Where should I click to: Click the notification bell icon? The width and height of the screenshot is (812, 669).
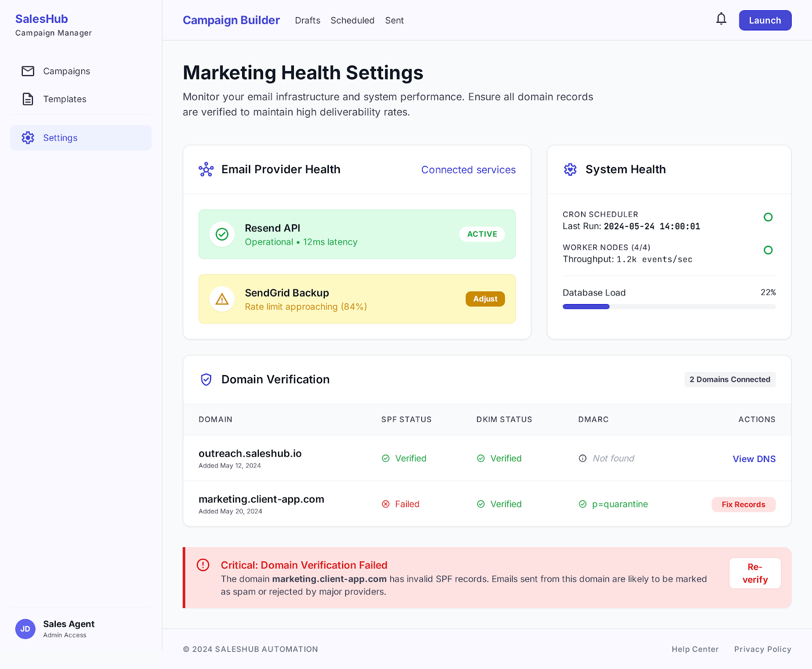click(721, 19)
